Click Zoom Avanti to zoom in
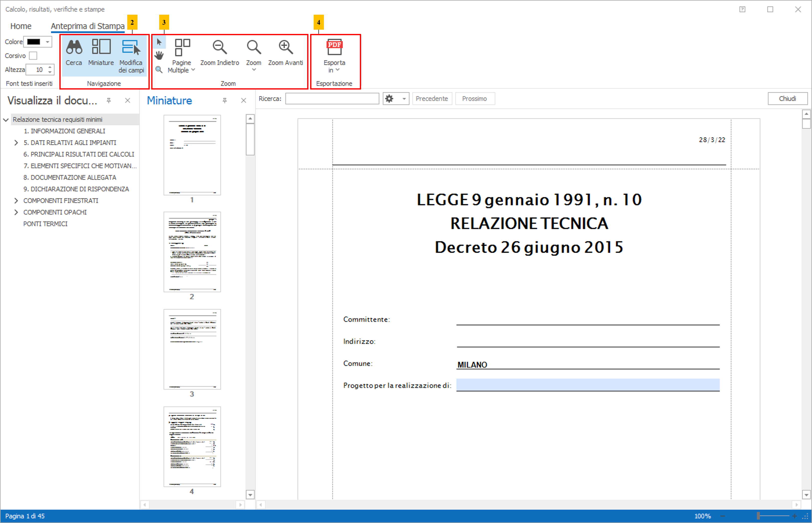 pos(285,53)
